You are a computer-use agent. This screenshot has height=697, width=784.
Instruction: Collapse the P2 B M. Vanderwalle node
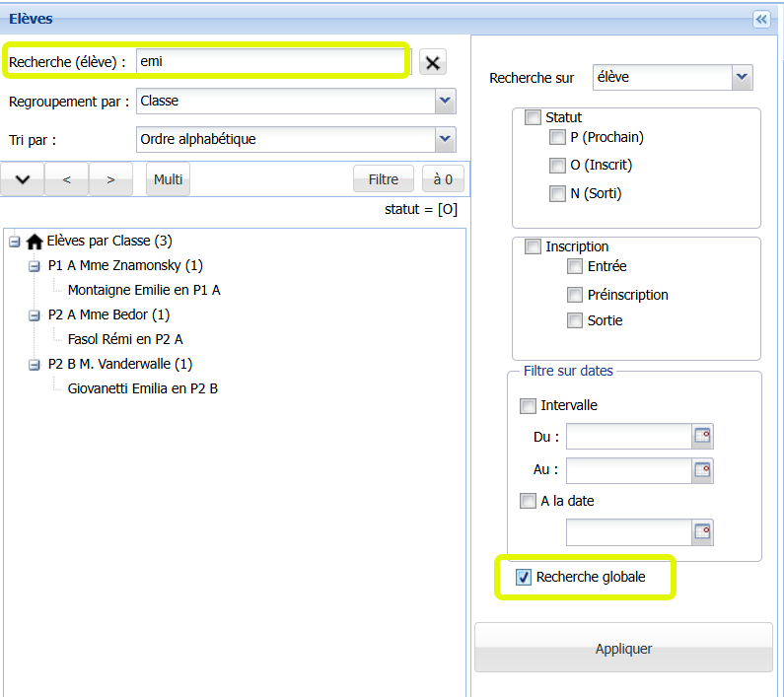coord(34,365)
